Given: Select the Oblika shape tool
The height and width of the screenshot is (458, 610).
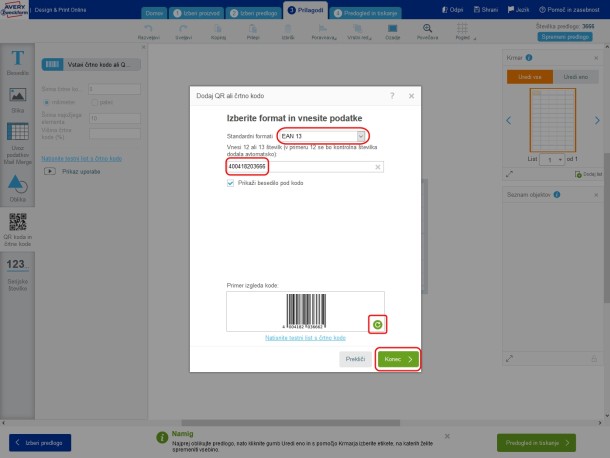Looking at the screenshot, I should [x=17, y=190].
